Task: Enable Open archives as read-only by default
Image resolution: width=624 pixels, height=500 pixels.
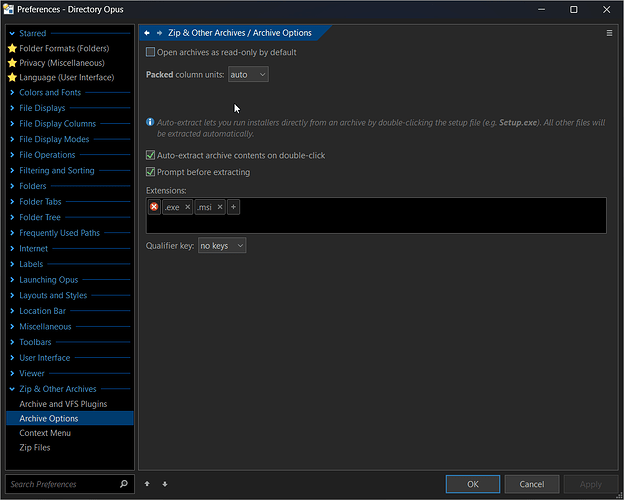Action: (150, 52)
